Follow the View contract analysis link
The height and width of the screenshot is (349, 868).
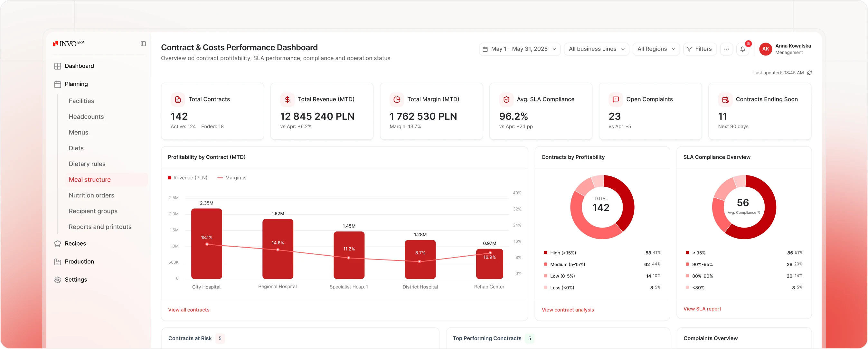[x=568, y=310]
